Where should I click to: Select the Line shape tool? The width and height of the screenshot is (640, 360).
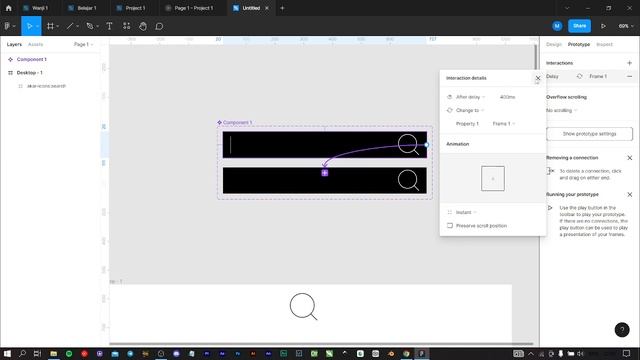click(x=70, y=26)
